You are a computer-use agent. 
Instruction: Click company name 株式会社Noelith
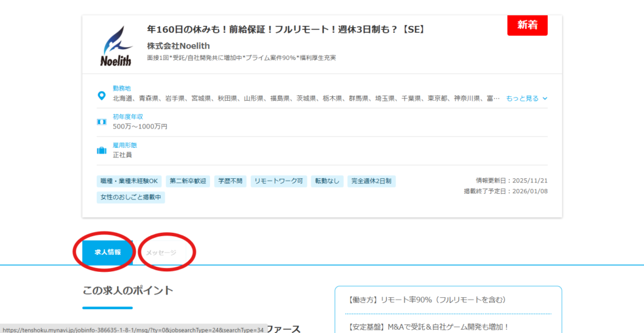click(x=178, y=46)
